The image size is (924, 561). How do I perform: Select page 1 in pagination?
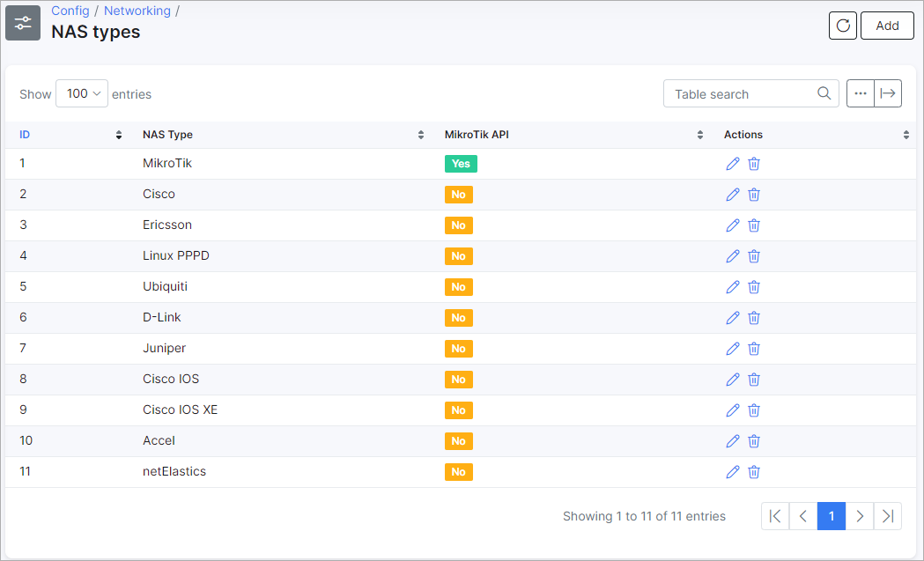point(832,516)
